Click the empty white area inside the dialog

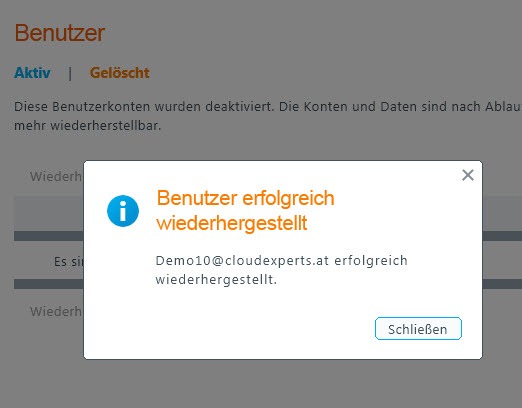pos(233,327)
